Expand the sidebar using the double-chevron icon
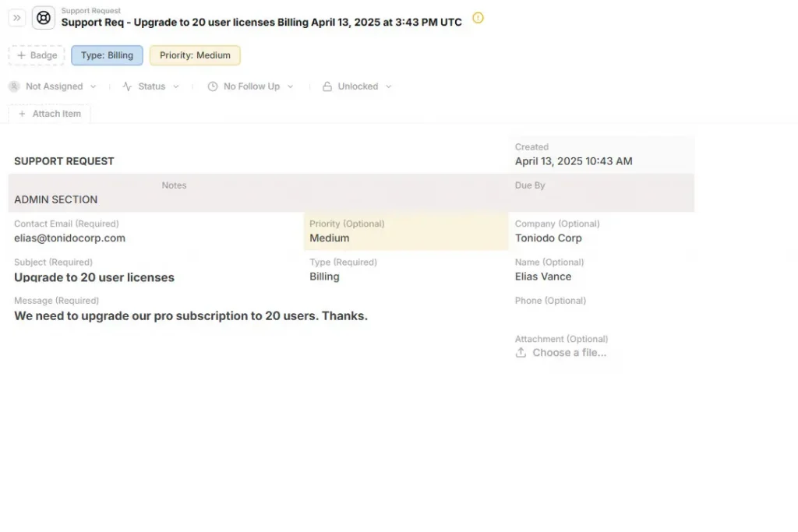Image resolution: width=798 pixels, height=532 pixels. tap(16, 17)
